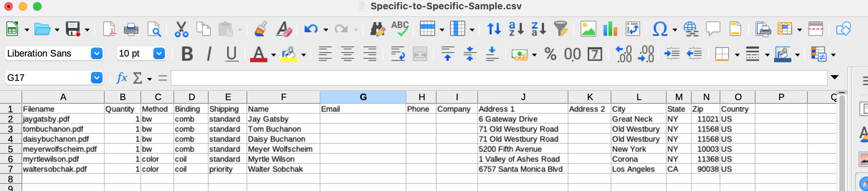Expand the Name Box G17 dropdown
The image size is (868, 191).
[96, 78]
